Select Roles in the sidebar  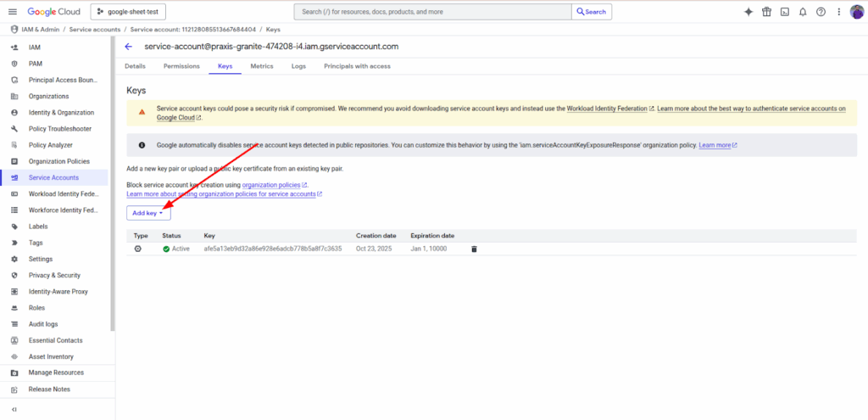tap(36, 308)
